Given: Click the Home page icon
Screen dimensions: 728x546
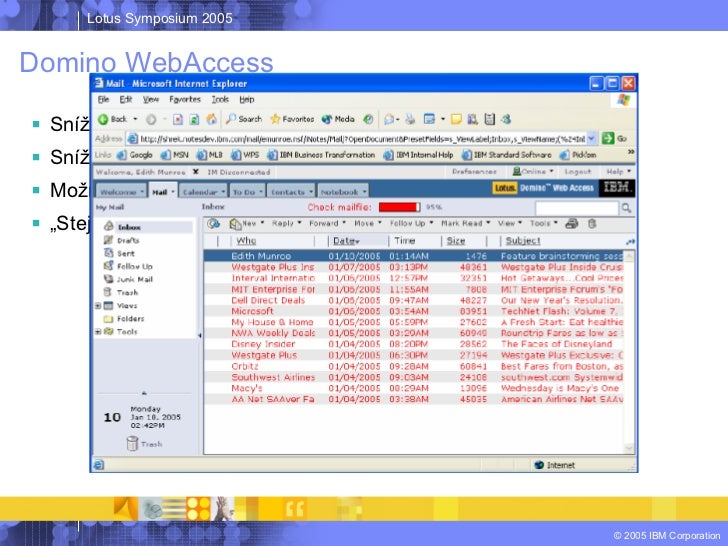Looking at the screenshot, I should click(x=211, y=119).
